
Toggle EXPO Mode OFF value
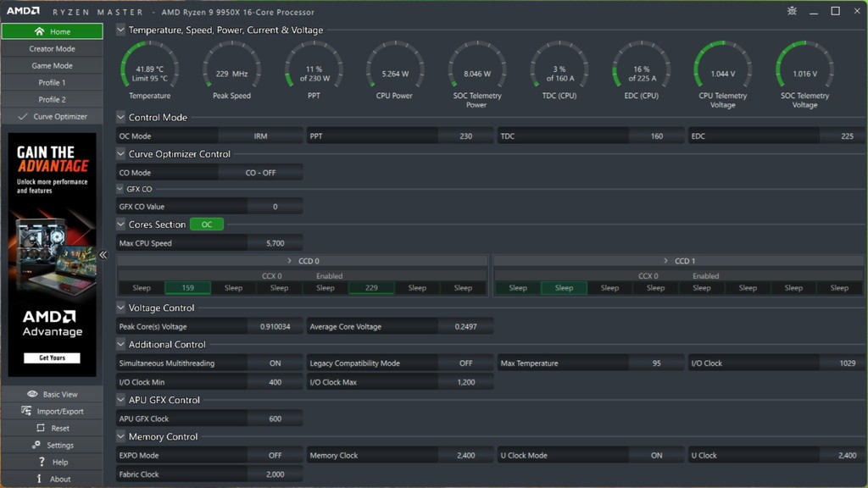click(x=275, y=456)
